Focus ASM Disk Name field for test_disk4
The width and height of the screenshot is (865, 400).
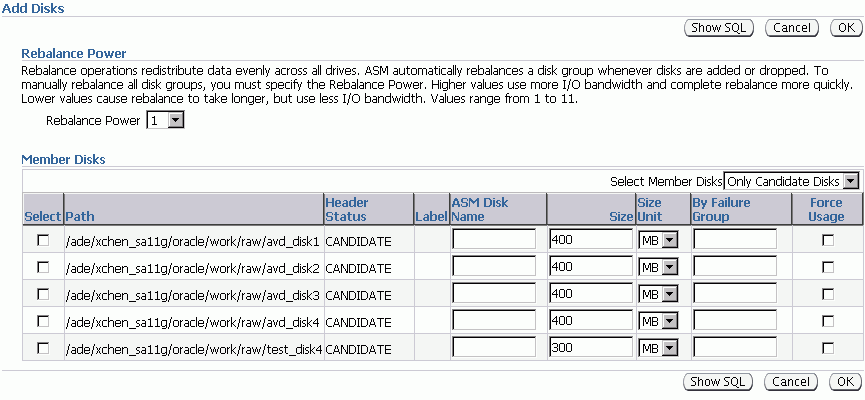(494, 348)
